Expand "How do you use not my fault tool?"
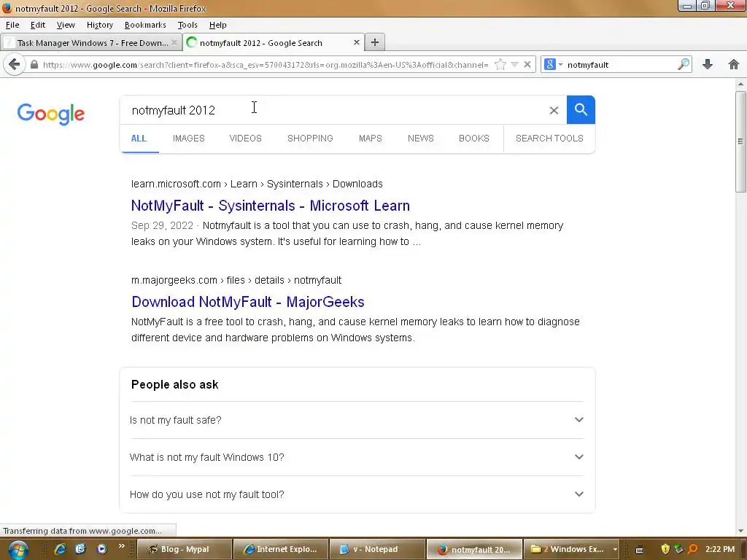 (357, 494)
